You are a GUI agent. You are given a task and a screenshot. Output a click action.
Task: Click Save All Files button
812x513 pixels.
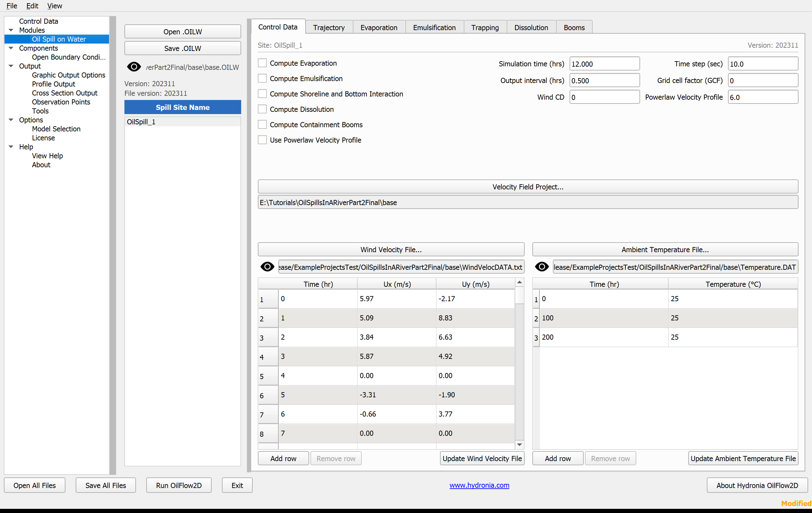point(106,485)
